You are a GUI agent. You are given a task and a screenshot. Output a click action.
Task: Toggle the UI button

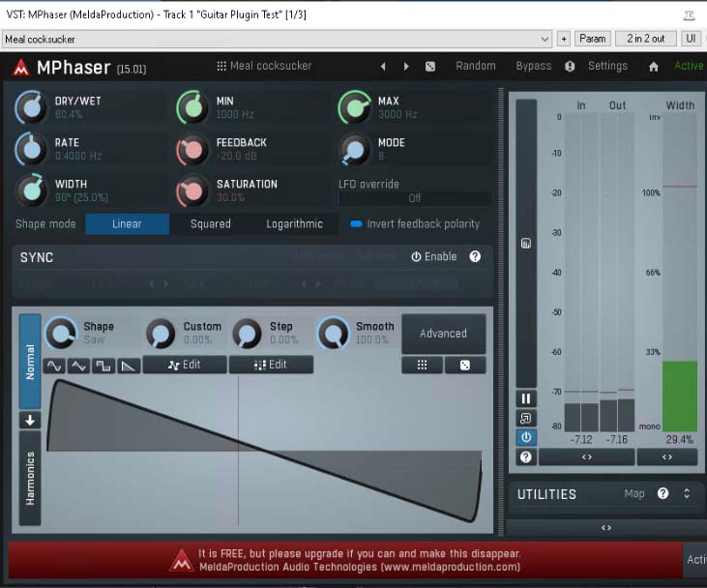tap(691, 39)
